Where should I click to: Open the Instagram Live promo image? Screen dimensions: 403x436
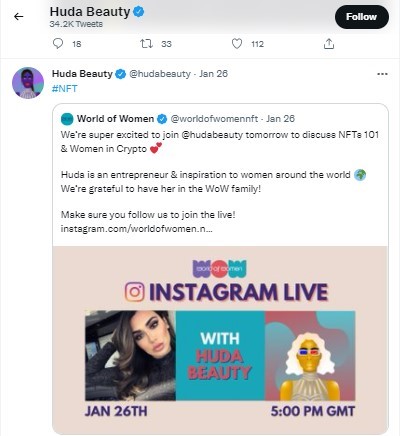pos(220,339)
